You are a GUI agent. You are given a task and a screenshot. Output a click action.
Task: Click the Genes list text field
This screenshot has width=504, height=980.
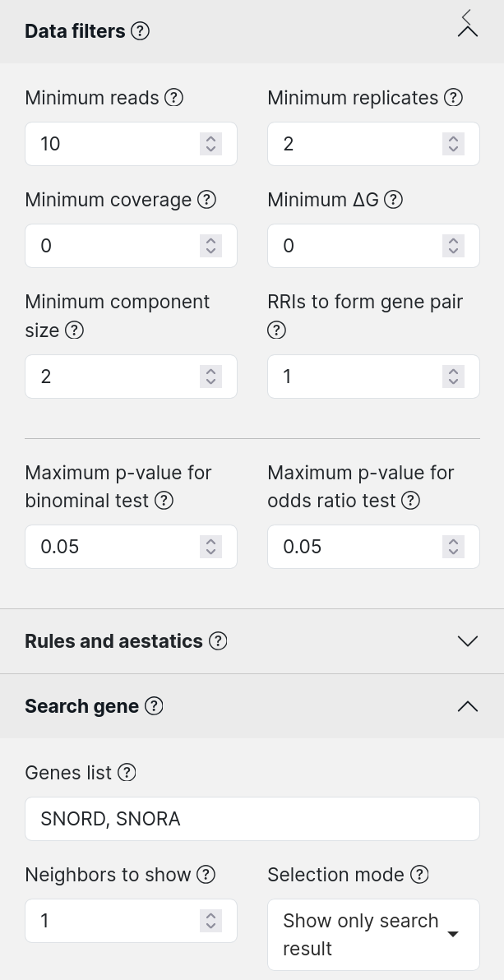pyautogui.click(x=252, y=819)
